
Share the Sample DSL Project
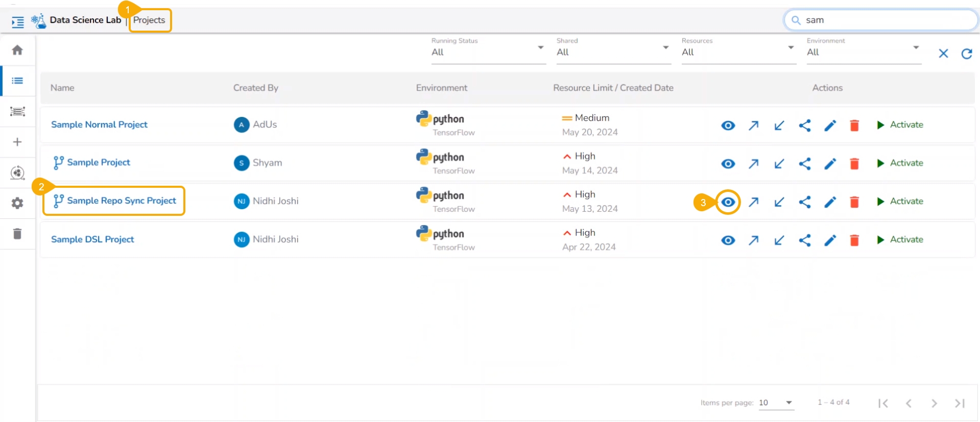point(805,240)
